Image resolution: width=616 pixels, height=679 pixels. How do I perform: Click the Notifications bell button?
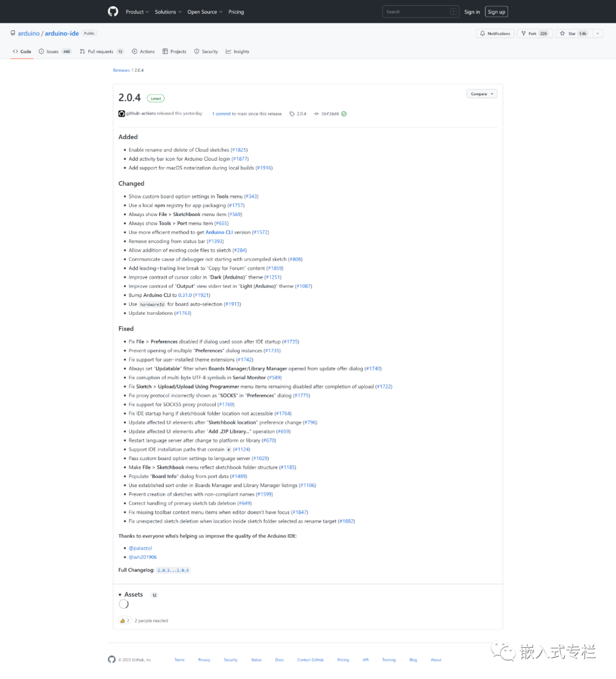(x=495, y=33)
